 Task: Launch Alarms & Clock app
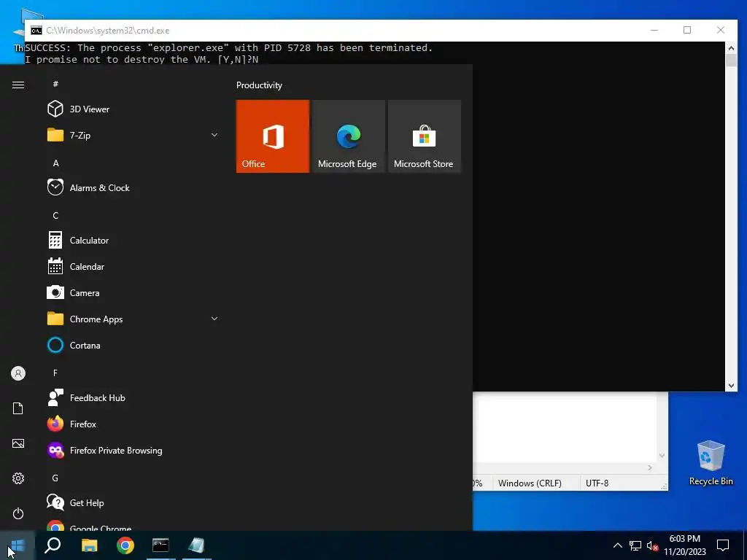[133, 187]
